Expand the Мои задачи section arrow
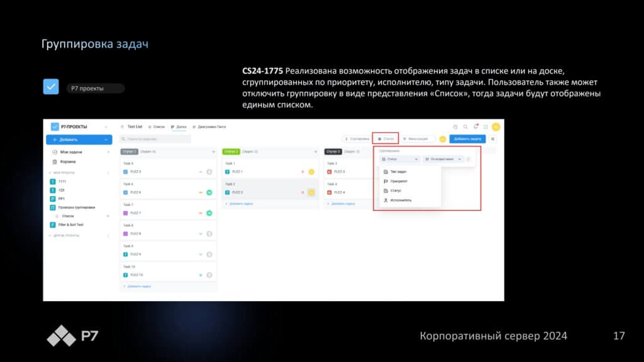 click(x=108, y=152)
